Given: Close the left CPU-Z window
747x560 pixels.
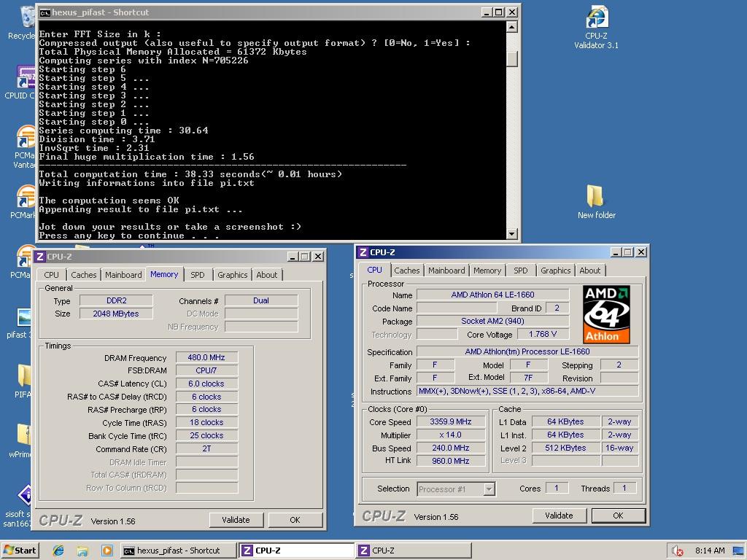Looking at the screenshot, I should click(318, 256).
